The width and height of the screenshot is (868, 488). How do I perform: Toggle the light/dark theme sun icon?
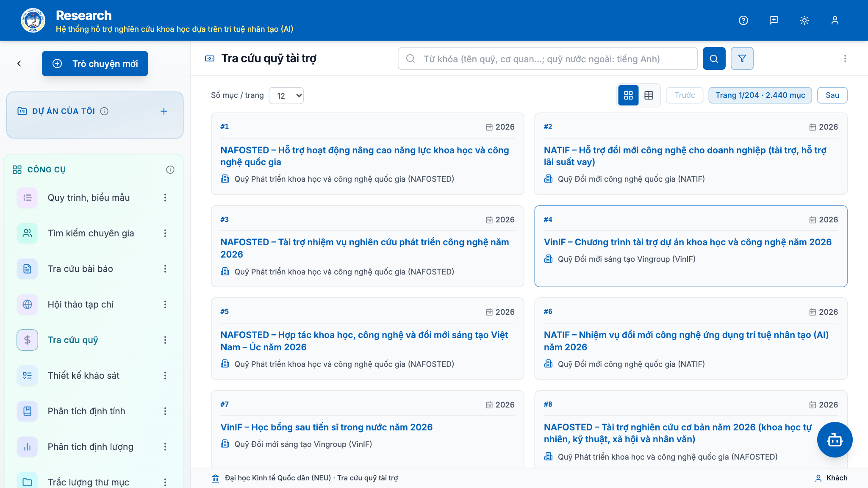click(804, 20)
